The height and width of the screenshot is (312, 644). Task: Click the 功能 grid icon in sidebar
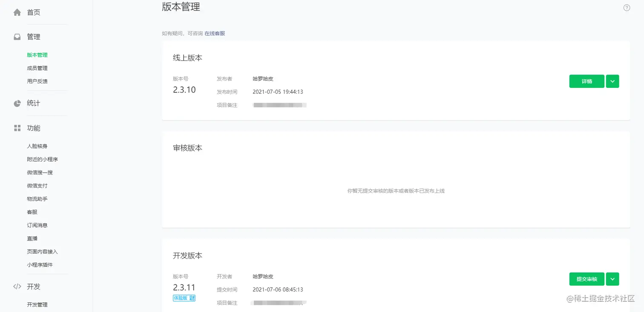pyautogui.click(x=17, y=127)
